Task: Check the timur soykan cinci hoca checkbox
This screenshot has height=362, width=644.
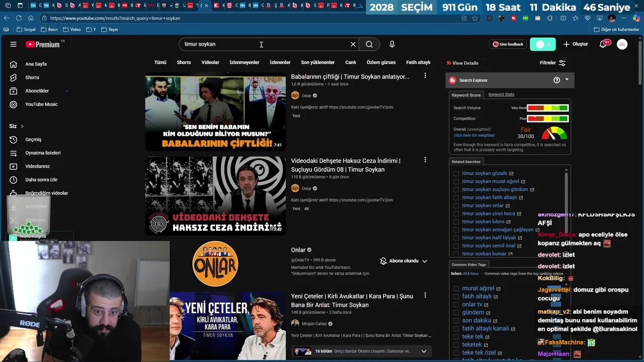Action: point(456,214)
